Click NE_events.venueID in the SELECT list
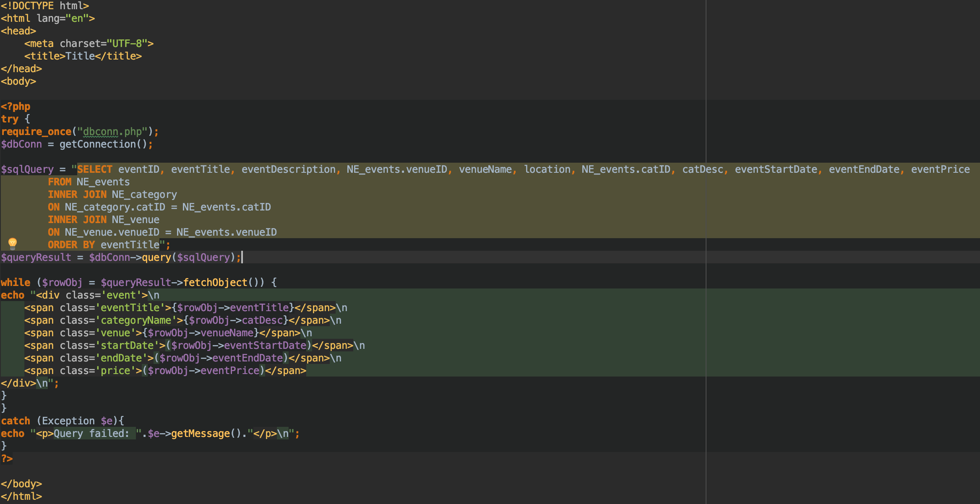Viewport: 980px width, 504px height. (x=397, y=169)
